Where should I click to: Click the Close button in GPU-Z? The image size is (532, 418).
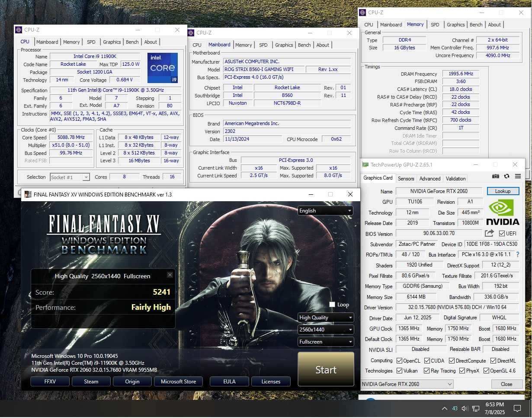tap(506, 384)
